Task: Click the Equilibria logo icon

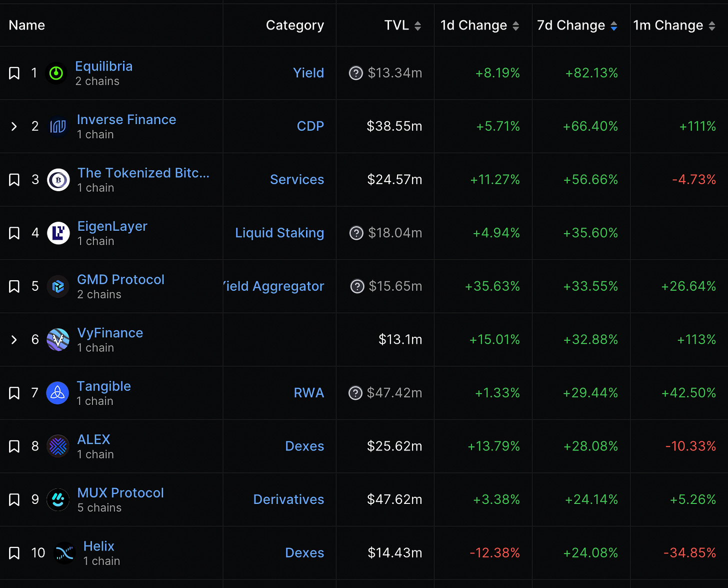Action: point(56,73)
